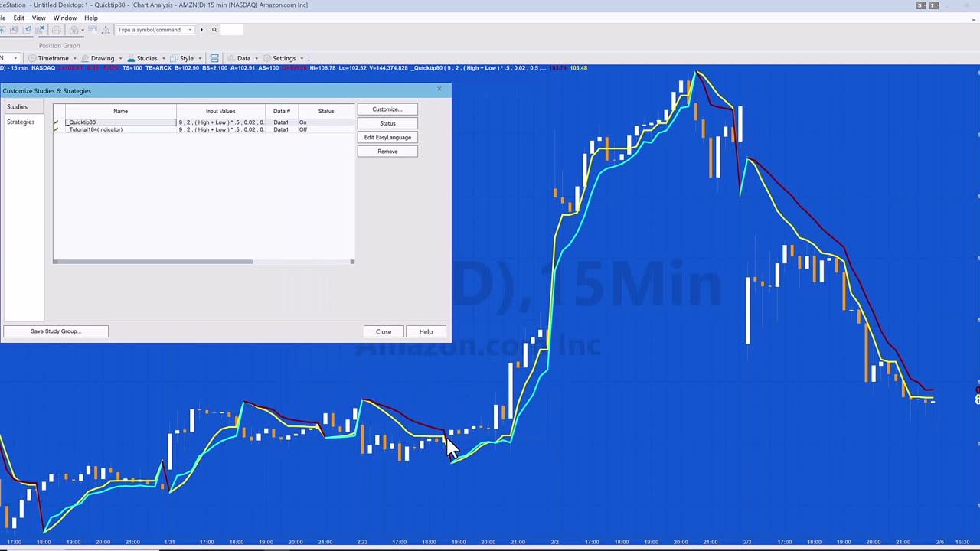Click the Drawing pencil icon
Viewport: 980px width, 551px height.
pos(85,58)
